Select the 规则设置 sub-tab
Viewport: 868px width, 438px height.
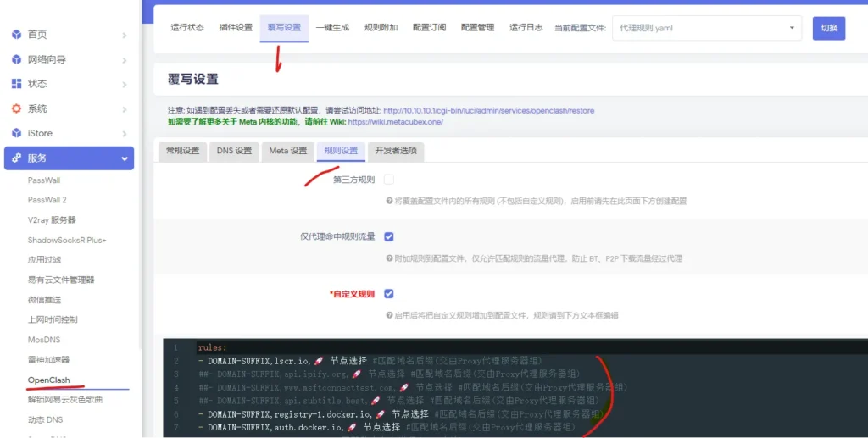pos(341,151)
